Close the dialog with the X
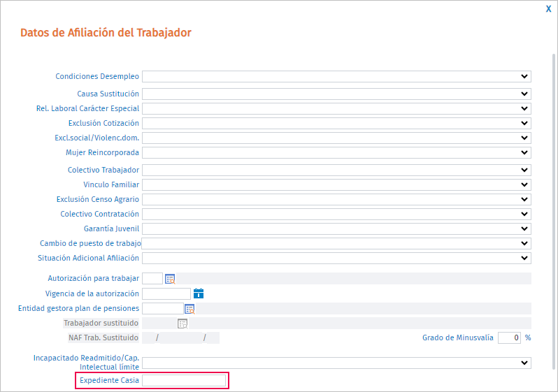The image size is (558, 392). [x=548, y=9]
